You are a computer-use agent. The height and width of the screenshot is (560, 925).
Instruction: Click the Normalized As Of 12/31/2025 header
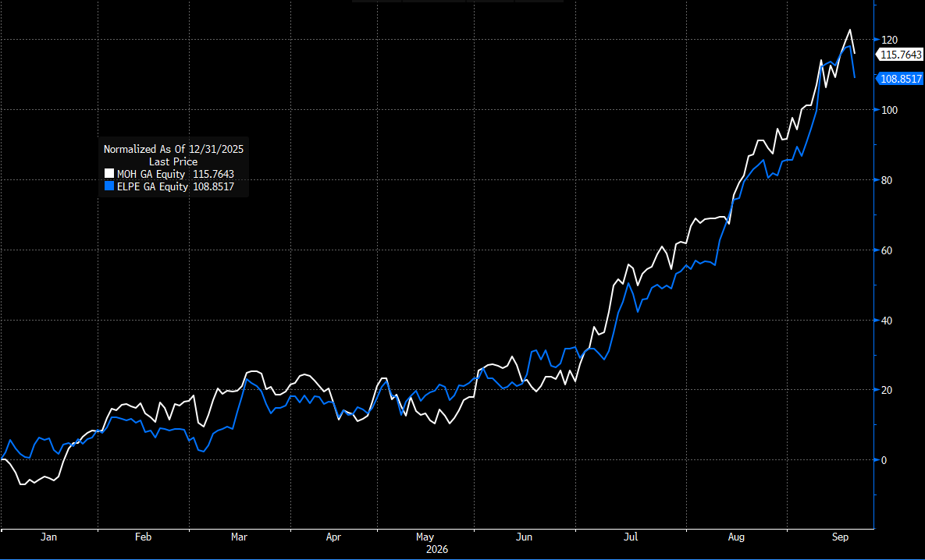(x=173, y=149)
